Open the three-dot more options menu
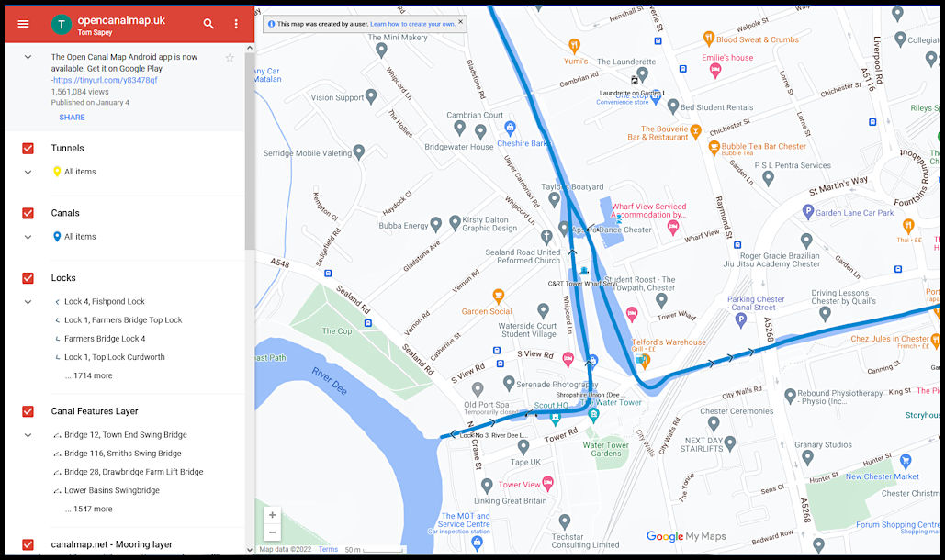The height and width of the screenshot is (560, 945). click(236, 24)
